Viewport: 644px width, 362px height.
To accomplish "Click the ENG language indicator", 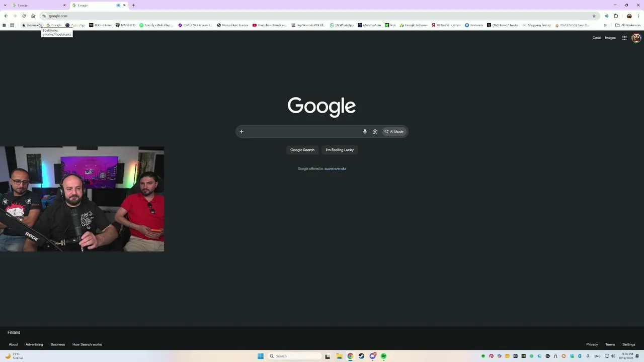I will [597, 356].
